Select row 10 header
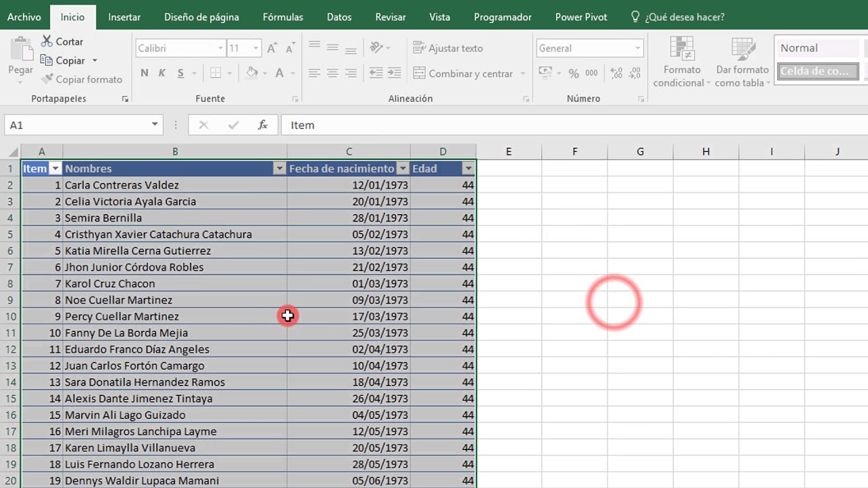Screen dimensions: 868x488 (10, 317)
